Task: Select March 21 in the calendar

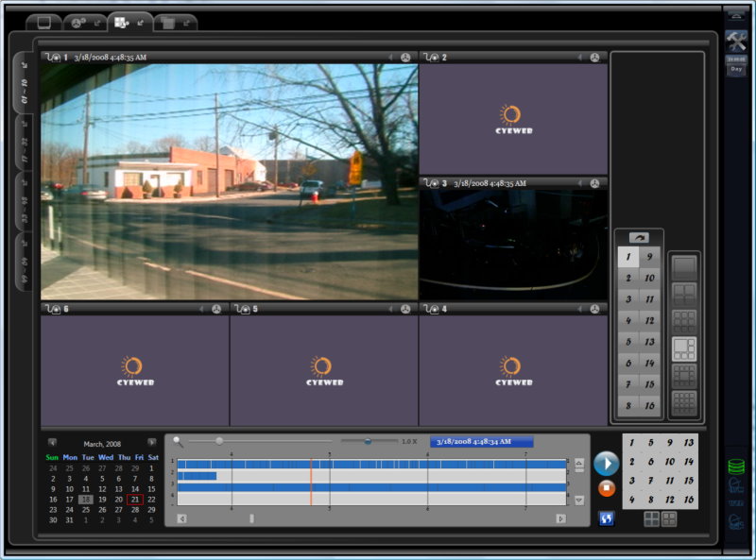Action: point(135,500)
